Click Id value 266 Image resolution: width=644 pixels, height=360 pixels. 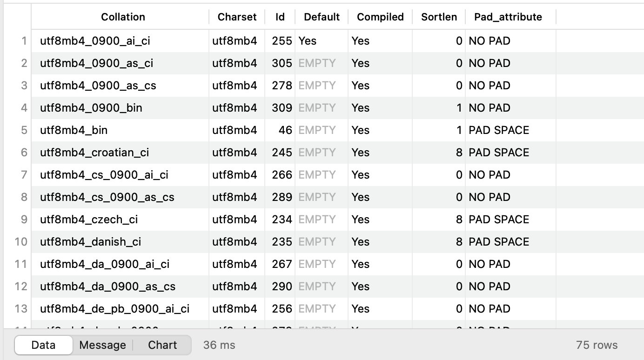point(282,175)
